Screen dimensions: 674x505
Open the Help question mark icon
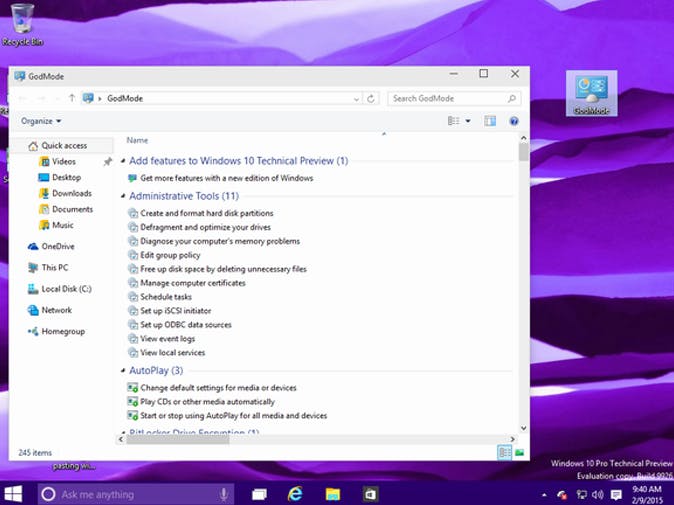click(514, 121)
